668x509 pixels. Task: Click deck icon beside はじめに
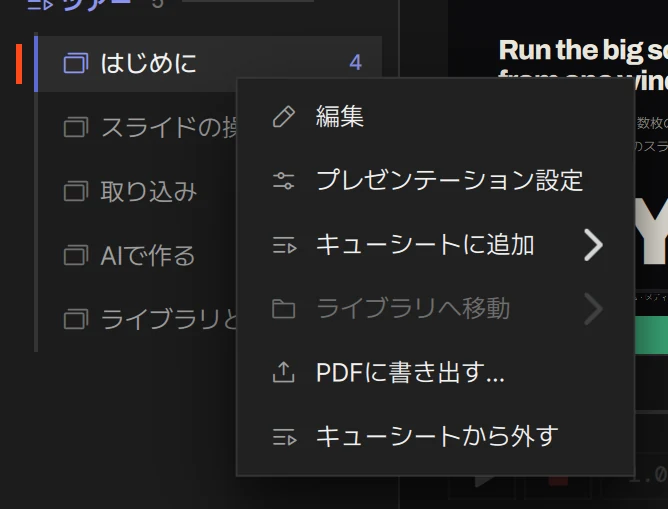(76, 63)
